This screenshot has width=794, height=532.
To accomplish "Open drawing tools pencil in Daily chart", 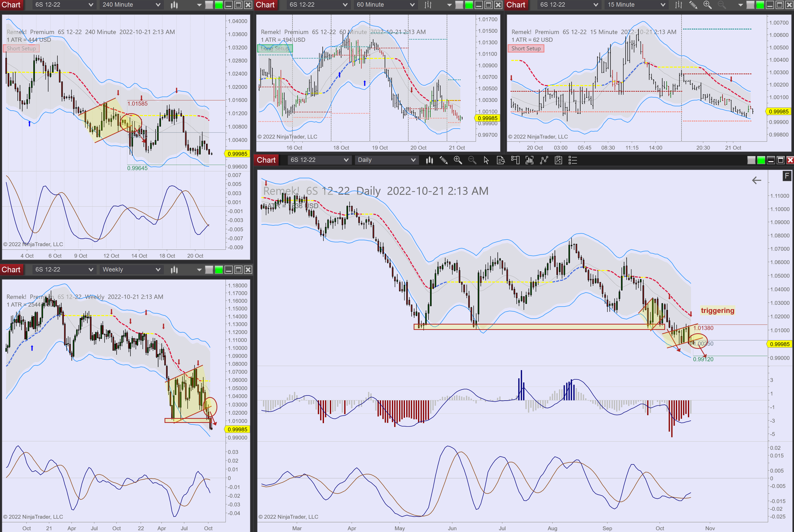I will pos(443,160).
